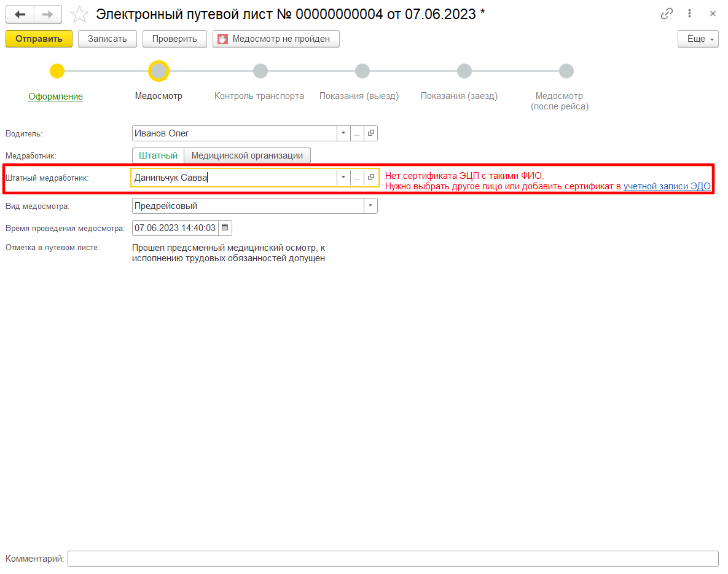Open calendar picker for the exam time

pos(225,228)
